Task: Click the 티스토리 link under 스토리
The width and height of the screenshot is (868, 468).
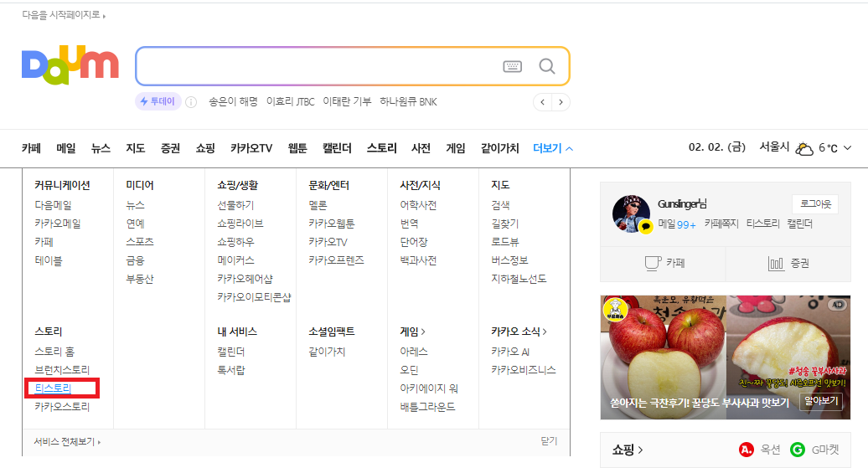Action: point(53,388)
